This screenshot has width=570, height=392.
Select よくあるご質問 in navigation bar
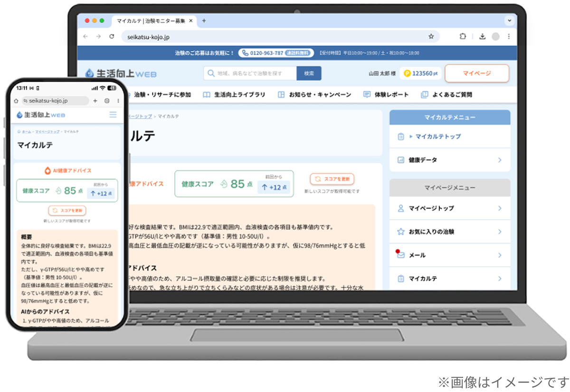(446, 95)
